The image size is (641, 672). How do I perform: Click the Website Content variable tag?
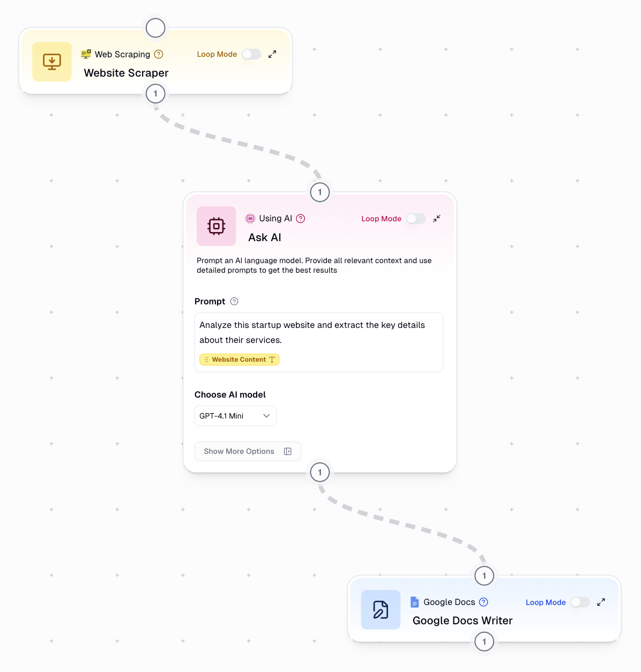[x=240, y=360]
